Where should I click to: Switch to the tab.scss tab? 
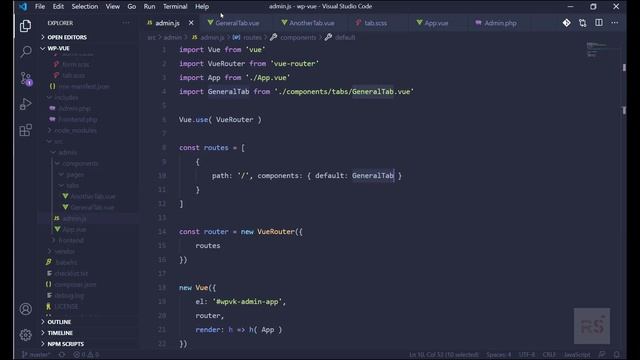376,23
